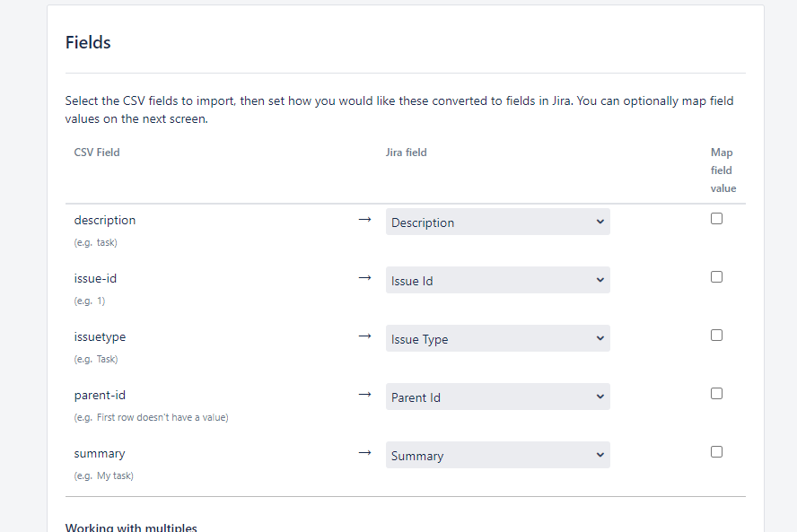Click the arrow next to description field
This screenshot has width=797, height=532.
[x=364, y=220]
